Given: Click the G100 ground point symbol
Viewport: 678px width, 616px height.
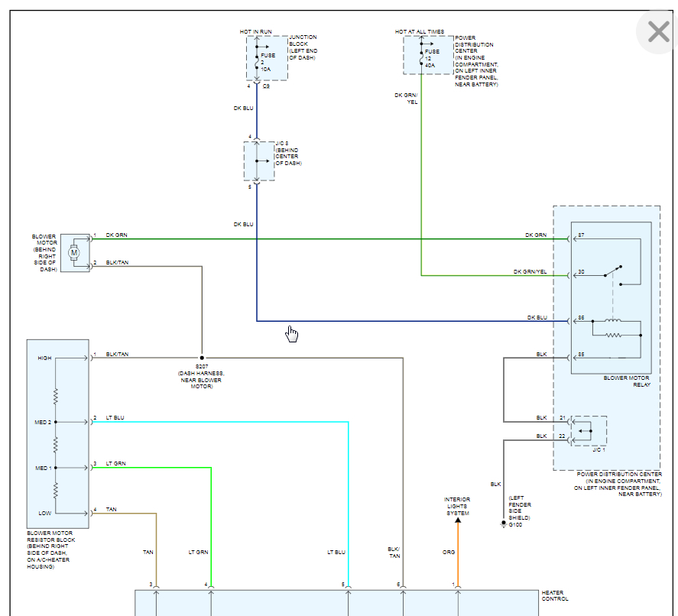Looking at the screenshot, I should point(503,524).
